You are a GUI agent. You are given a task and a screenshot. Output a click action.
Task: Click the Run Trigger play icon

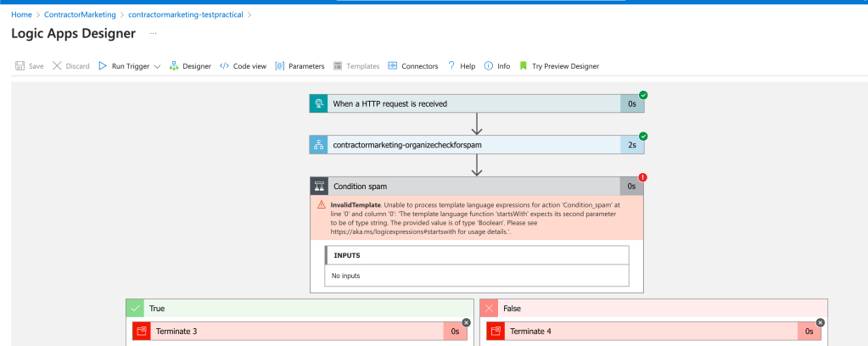point(103,66)
